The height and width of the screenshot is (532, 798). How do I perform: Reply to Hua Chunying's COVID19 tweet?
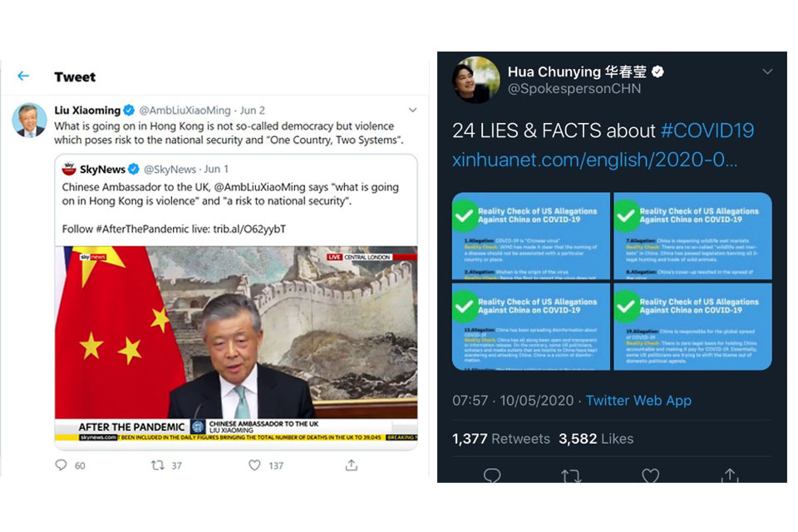491,475
